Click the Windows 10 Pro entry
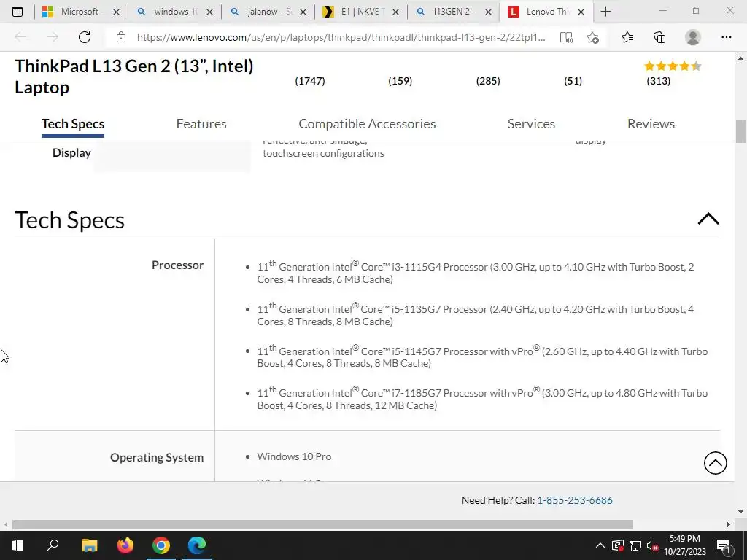 [x=294, y=456]
